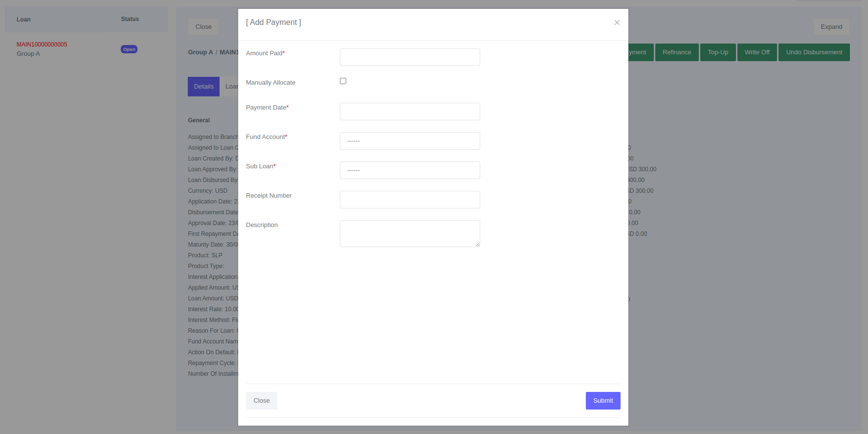
Task: Enable the Manually Allocate checkbox
Action: 343,81
